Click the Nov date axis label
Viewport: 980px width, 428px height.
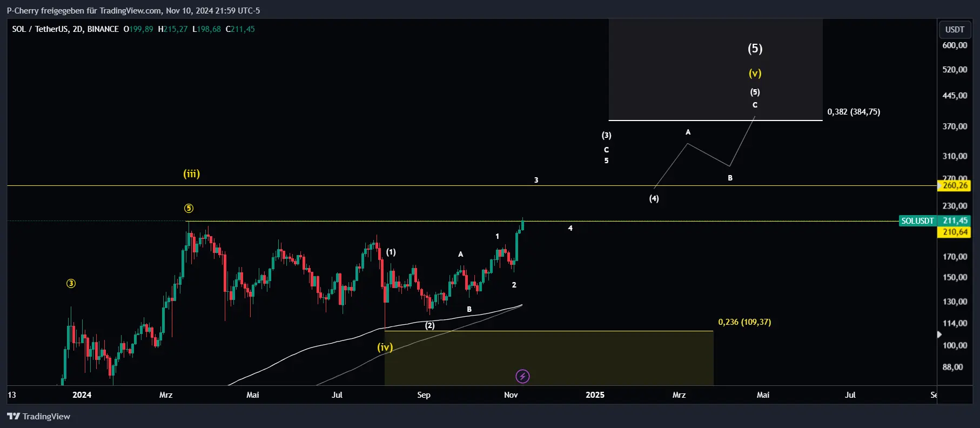click(x=511, y=395)
